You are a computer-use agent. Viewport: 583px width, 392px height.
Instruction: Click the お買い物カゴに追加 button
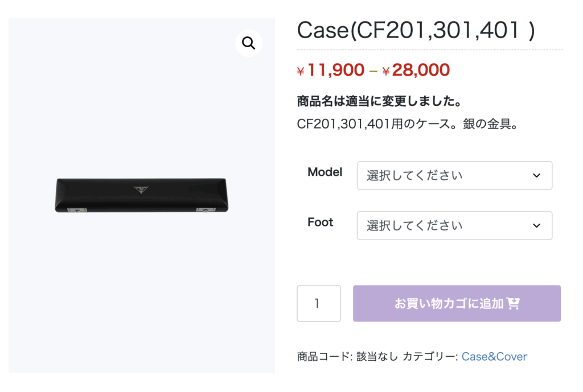[x=457, y=303]
